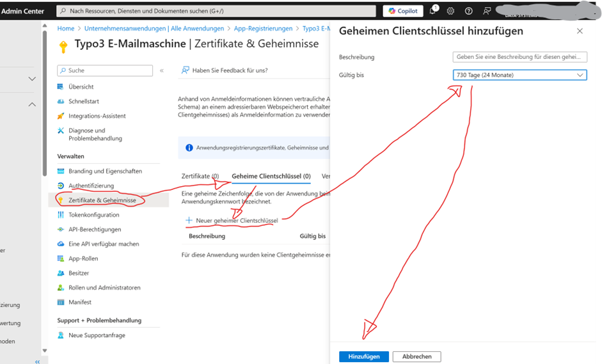Click the Manifest icon
The width and height of the screenshot is (602, 364).
click(x=60, y=302)
